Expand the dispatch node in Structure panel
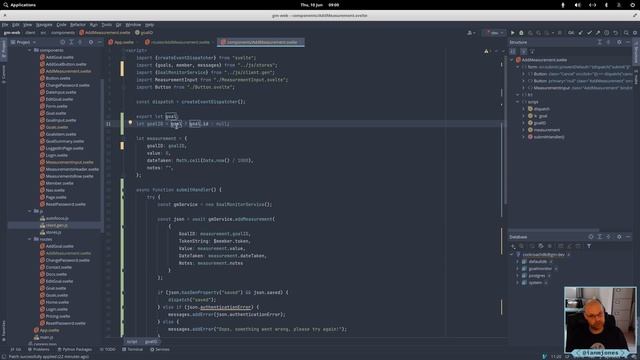This screenshot has height=360, width=640. [524, 109]
